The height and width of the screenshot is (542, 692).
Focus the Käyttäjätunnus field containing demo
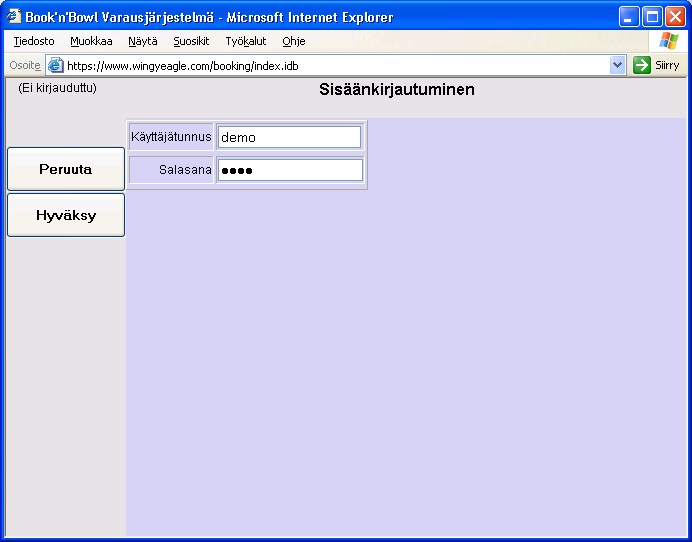pos(289,137)
